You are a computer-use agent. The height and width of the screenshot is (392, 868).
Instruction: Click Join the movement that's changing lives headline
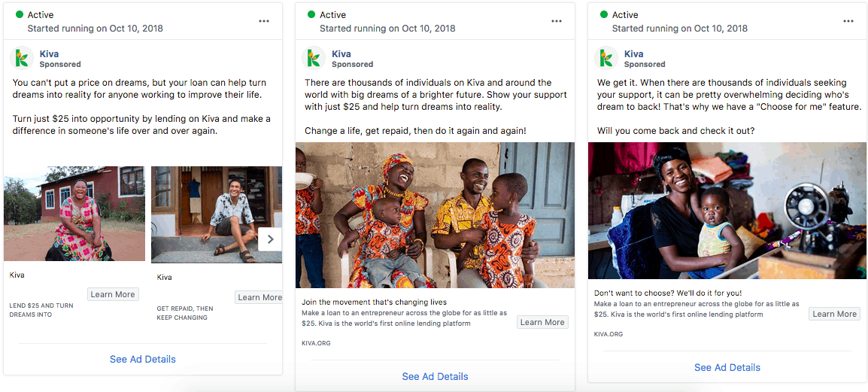coord(375,302)
